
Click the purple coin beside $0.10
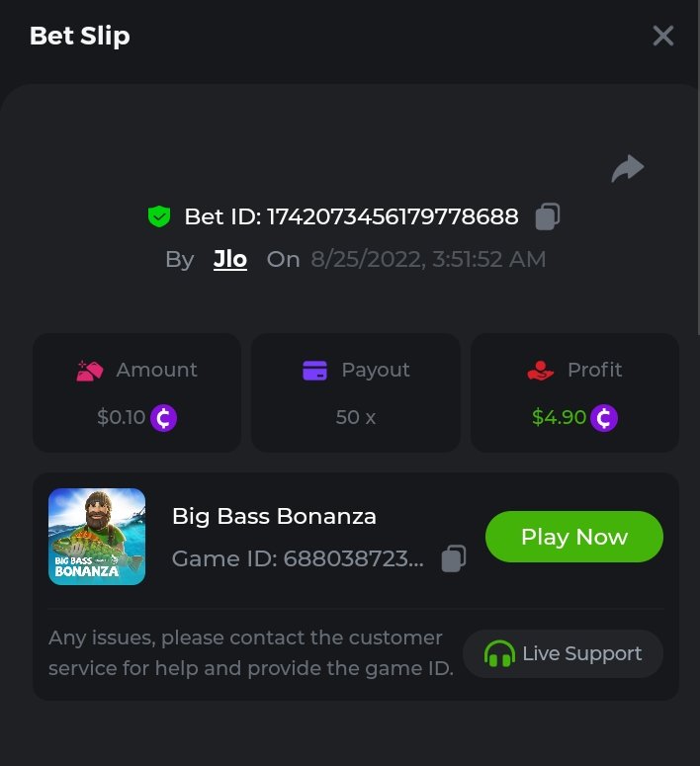click(x=164, y=418)
